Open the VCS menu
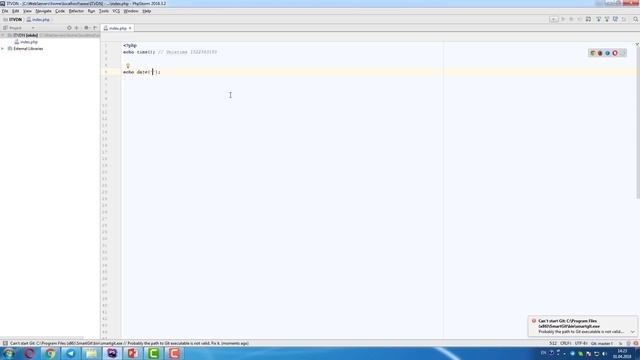 pyautogui.click(x=116, y=11)
